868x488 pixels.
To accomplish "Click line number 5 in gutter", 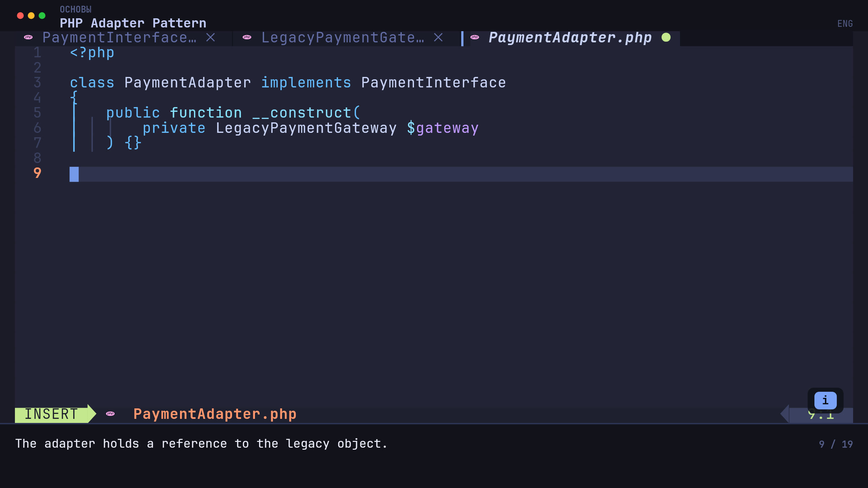I will [37, 113].
